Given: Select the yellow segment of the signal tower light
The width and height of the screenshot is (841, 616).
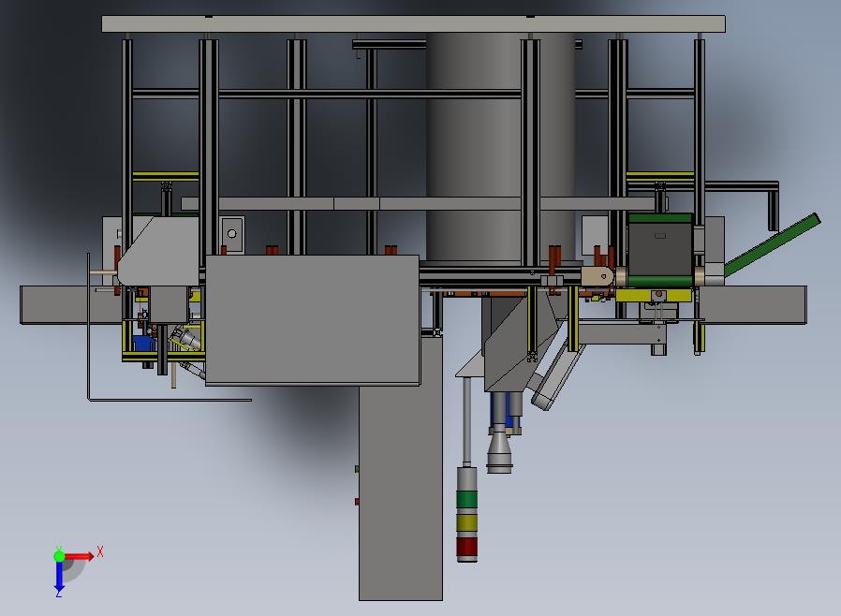Looking at the screenshot, I should click(x=466, y=522).
